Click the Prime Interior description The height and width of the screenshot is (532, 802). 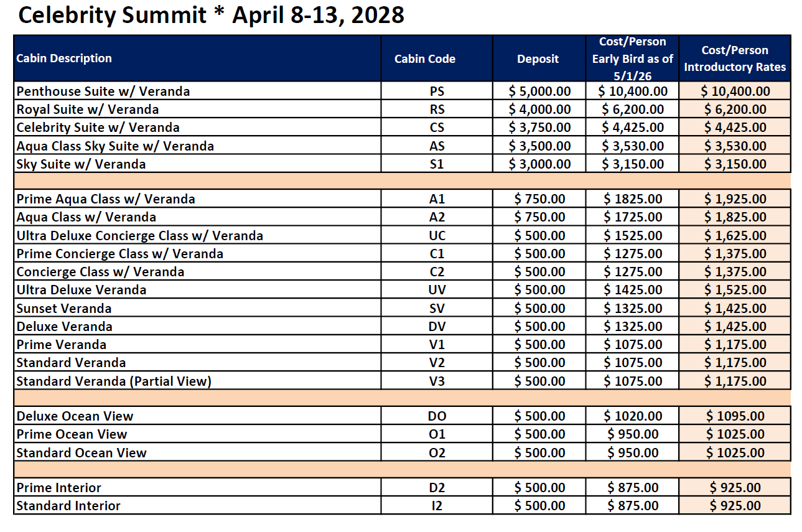59,488
